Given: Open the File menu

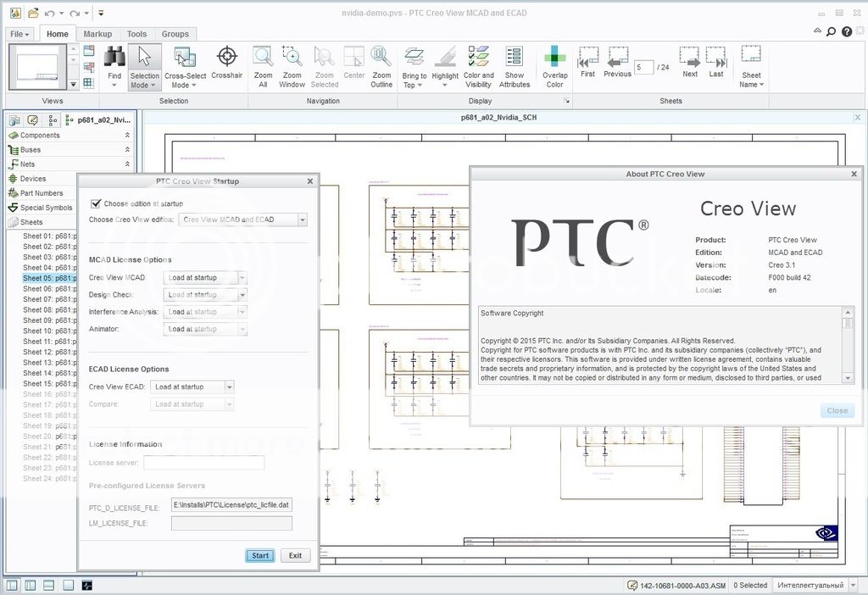Looking at the screenshot, I should [19, 34].
